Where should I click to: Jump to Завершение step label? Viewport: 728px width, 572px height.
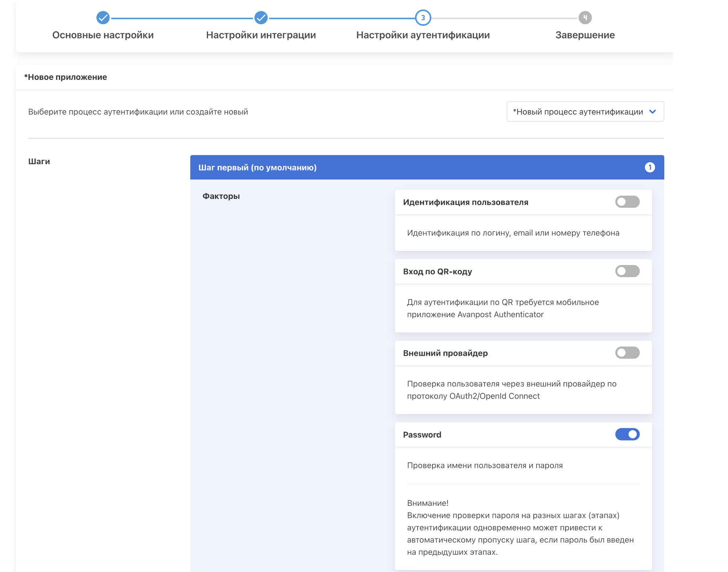click(585, 35)
